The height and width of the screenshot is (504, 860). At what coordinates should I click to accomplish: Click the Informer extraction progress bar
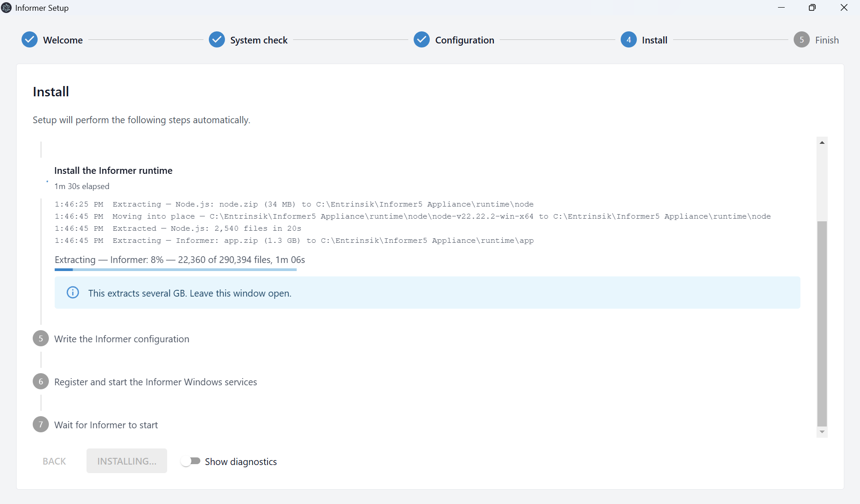click(176, 270)
